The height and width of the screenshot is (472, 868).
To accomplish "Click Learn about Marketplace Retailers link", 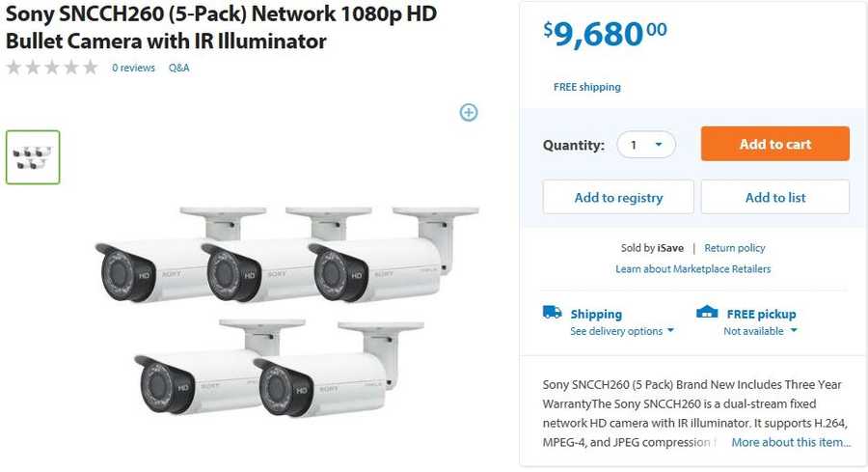I will [692, 268].
